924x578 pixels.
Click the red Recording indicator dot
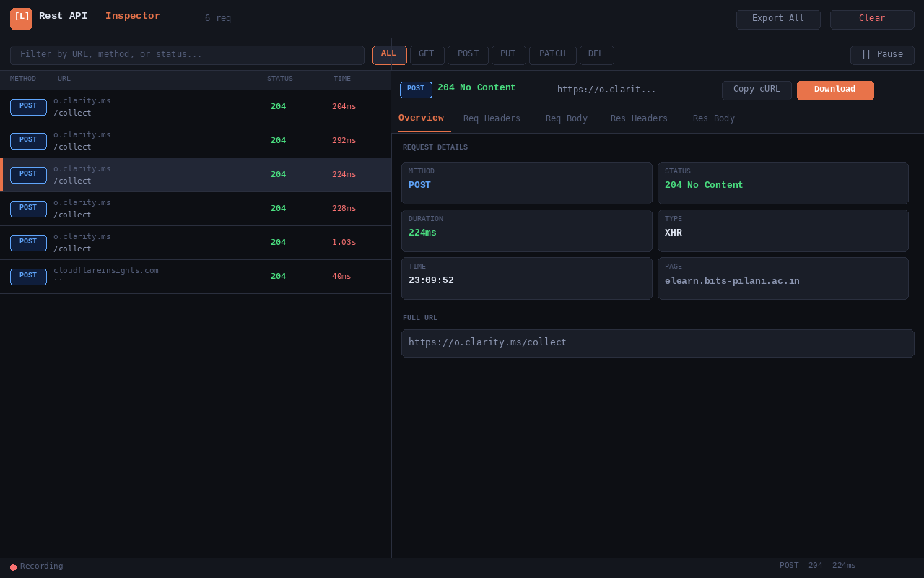pyautogui.click(x=13, y=567)
